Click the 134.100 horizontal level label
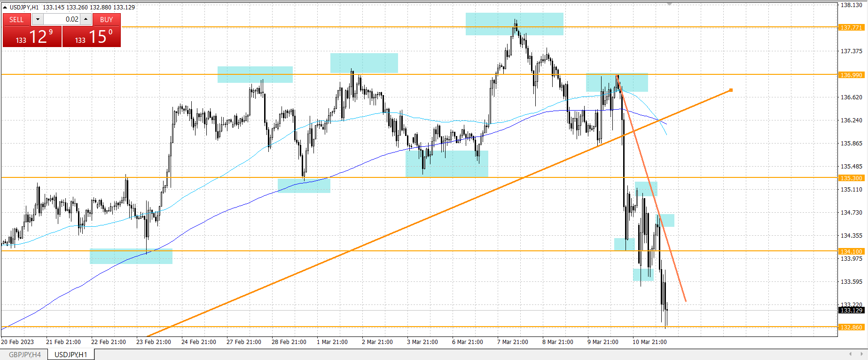868x360 pixels. [852, 251]
